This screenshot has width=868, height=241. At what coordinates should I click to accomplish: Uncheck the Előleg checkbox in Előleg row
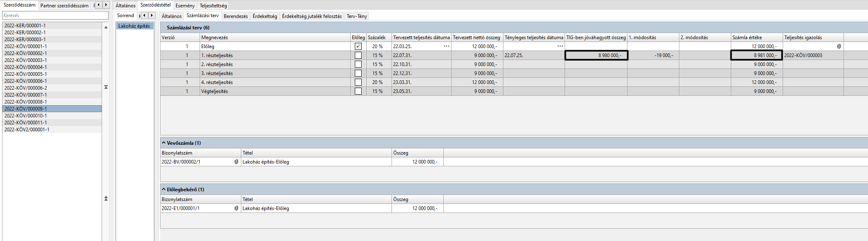[358, 46]
